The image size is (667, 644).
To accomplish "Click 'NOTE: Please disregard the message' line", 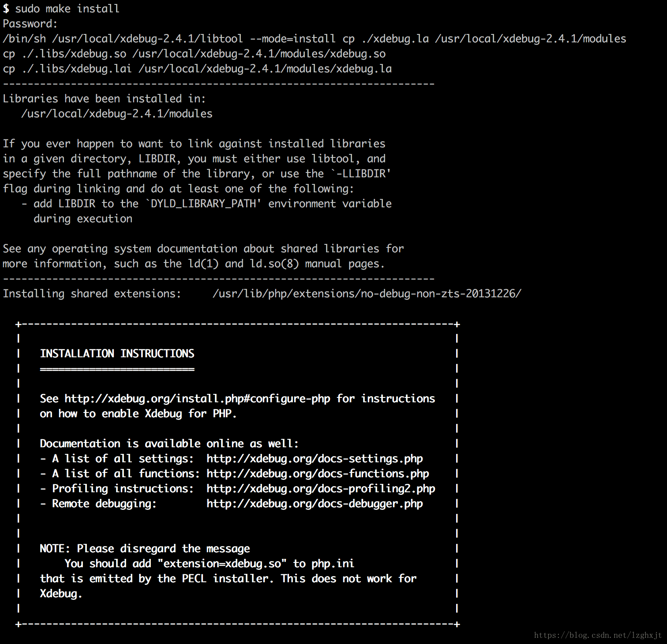I will coord(145,549).
